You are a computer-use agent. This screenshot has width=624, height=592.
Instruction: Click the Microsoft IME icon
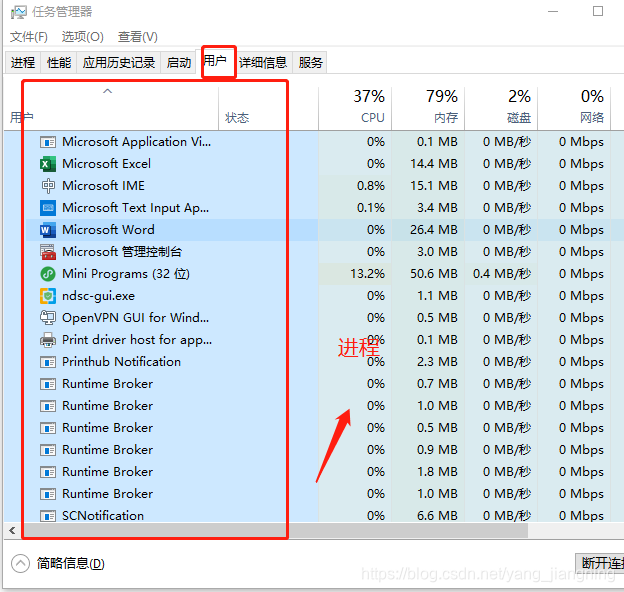[48, 186]
